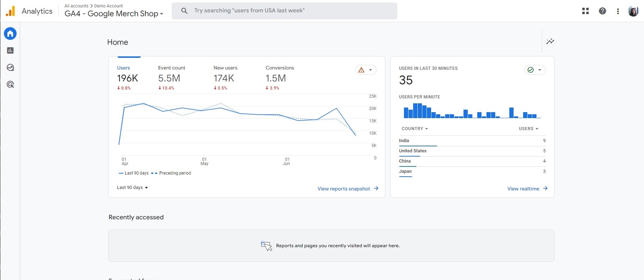Click the All accounts breadcrumb

(x=76, y=6)
